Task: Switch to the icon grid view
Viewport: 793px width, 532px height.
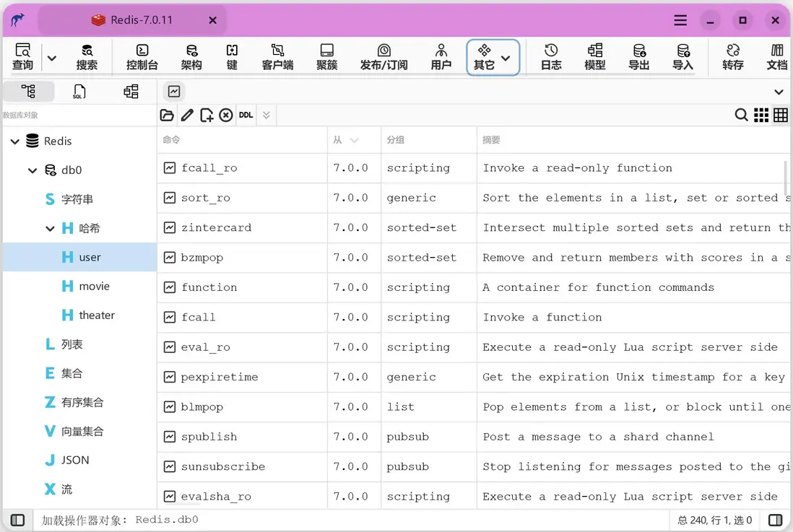Action: point(761,115)
